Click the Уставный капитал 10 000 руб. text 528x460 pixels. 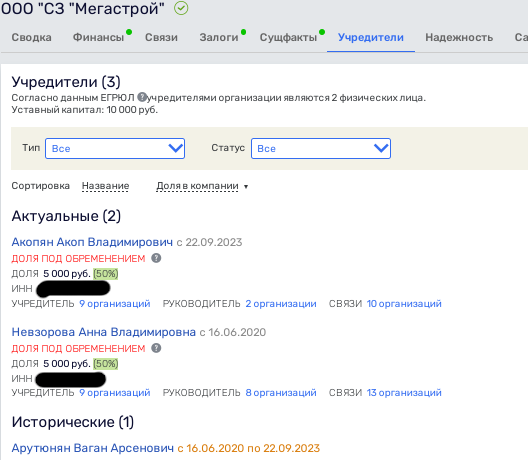click(x=85, y=110)
